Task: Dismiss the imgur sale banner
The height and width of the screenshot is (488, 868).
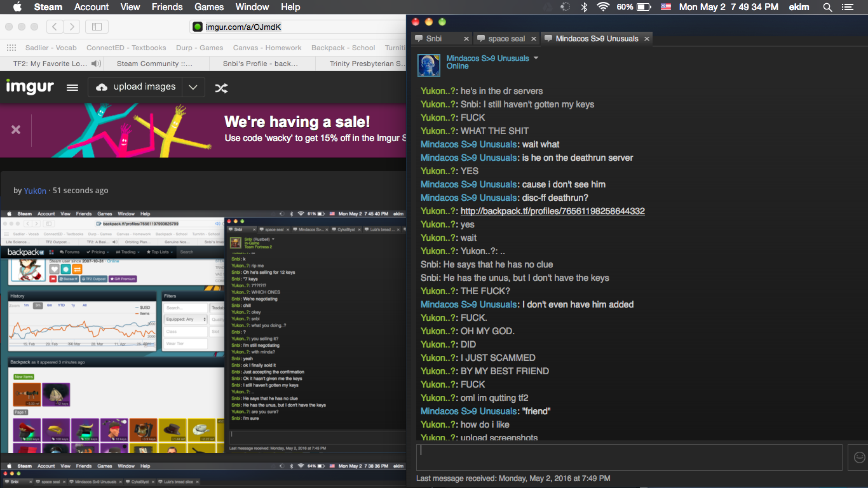Action: pyautogui.click(x=16, y=130)
